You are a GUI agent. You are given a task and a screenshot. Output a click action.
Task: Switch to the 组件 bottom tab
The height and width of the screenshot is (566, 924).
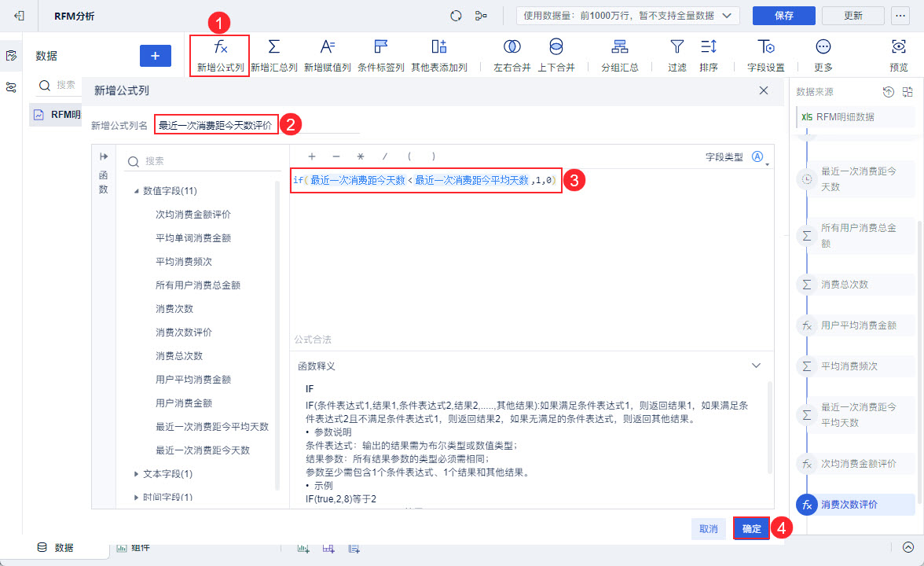click(x=134, y=548)
